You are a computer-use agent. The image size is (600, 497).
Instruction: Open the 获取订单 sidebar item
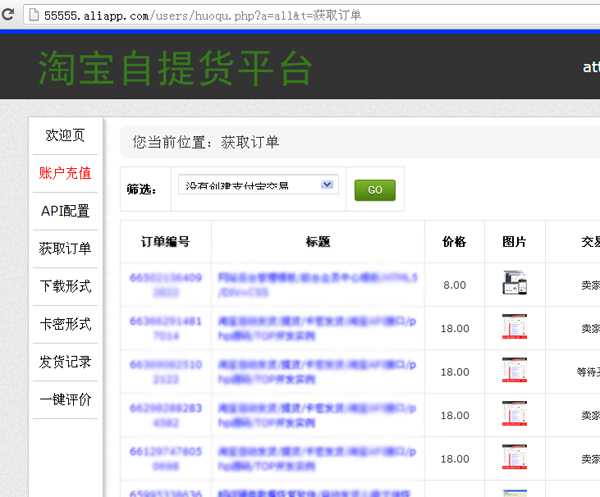(x=65, y=249)
